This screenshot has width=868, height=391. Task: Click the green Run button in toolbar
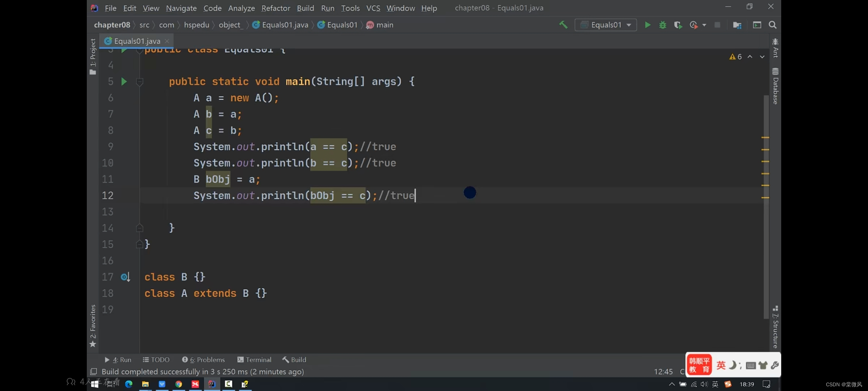click(x=647, y=25)
